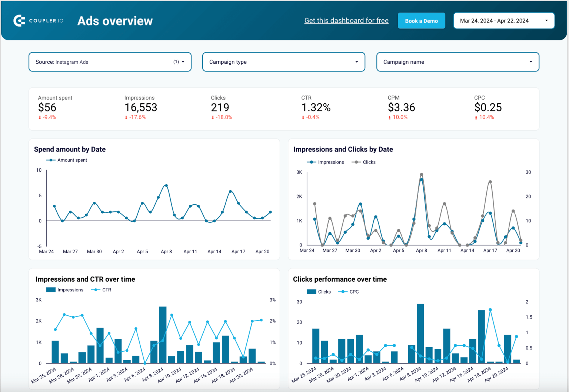Click the Coupler.io logo
The width and height of the screenshot is (569, 392).
tap(39, 20)
